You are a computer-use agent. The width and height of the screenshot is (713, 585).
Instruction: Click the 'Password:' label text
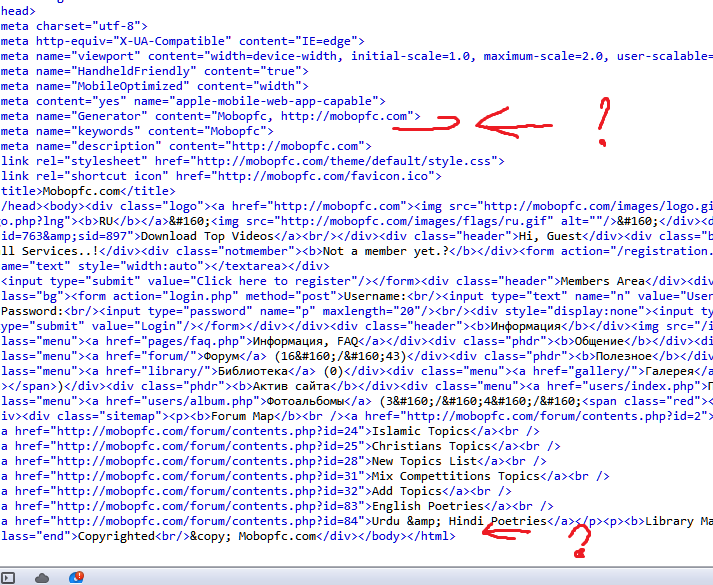[32, 311]
